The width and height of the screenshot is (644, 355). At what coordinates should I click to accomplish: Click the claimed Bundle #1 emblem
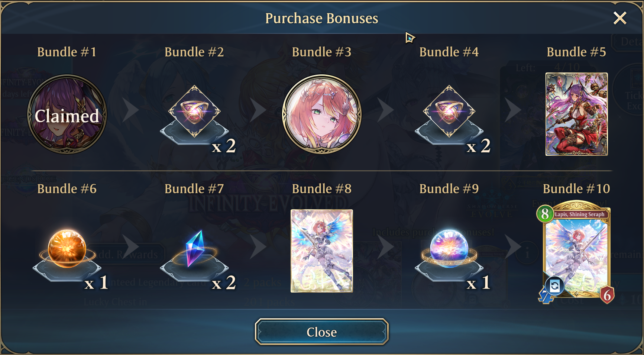pyautogui.click(x=67, y=114)
